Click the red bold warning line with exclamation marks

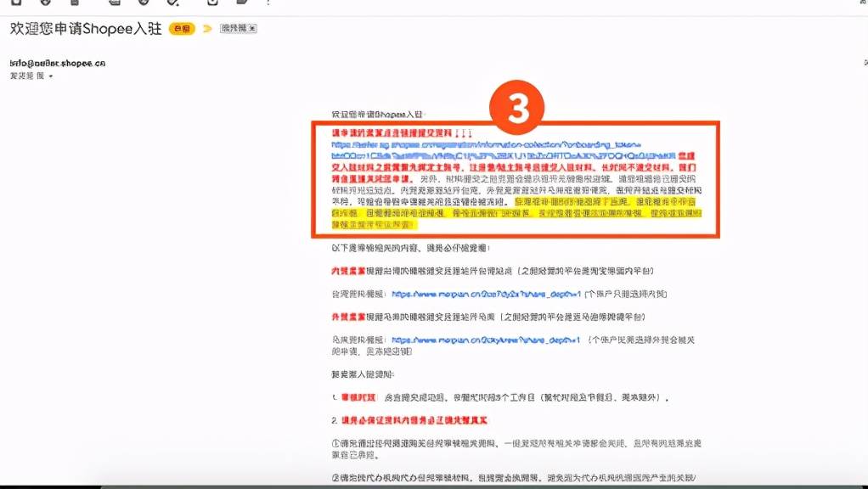click(x=403, y=133)
